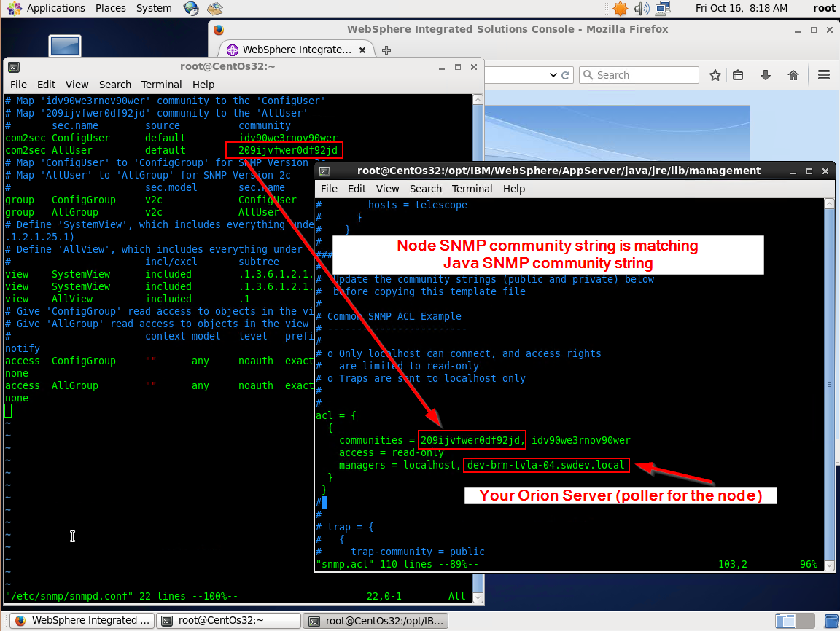Open Edit menu in the management terminal window

(x=357, y=189)
